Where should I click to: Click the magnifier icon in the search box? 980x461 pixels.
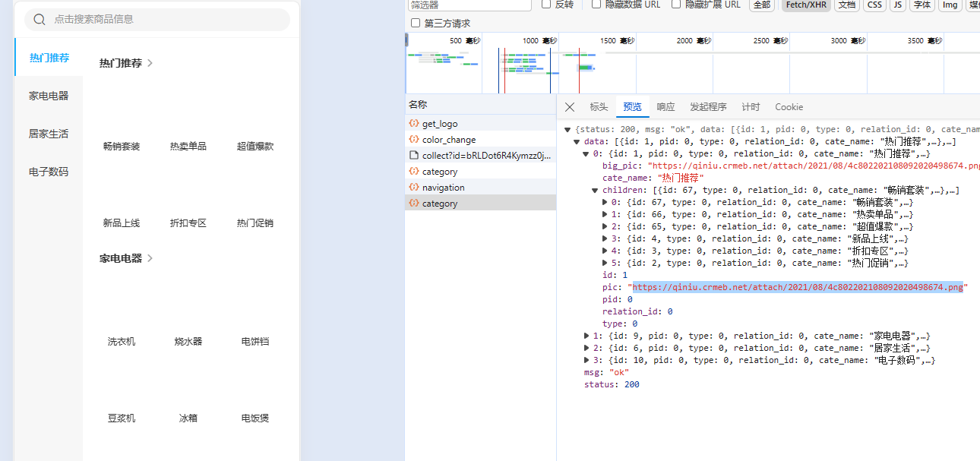click(x=40, y=20)
